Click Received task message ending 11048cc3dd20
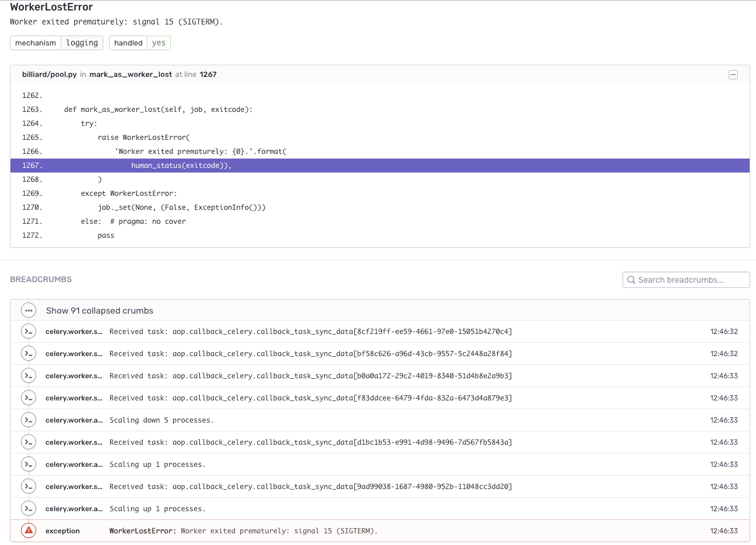The width and height of the screenshot is (756, 545). [311, 487]
